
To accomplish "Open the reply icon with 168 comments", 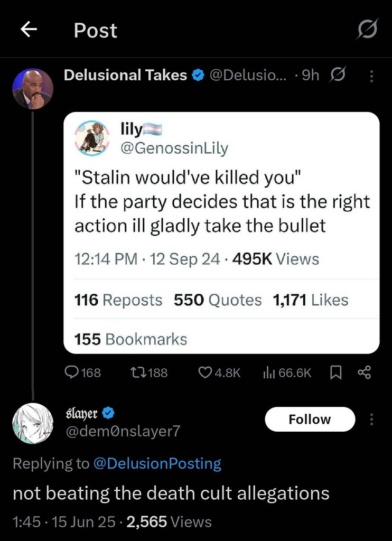I will click(72, 372).
